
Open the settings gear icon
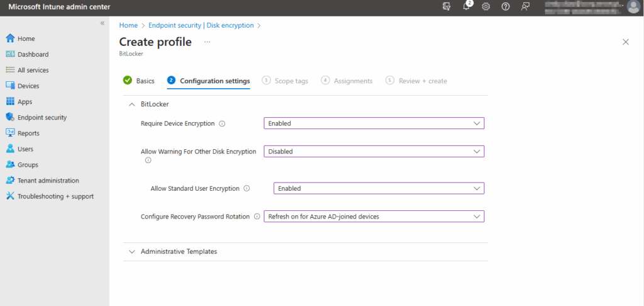[x=486, y=6]
